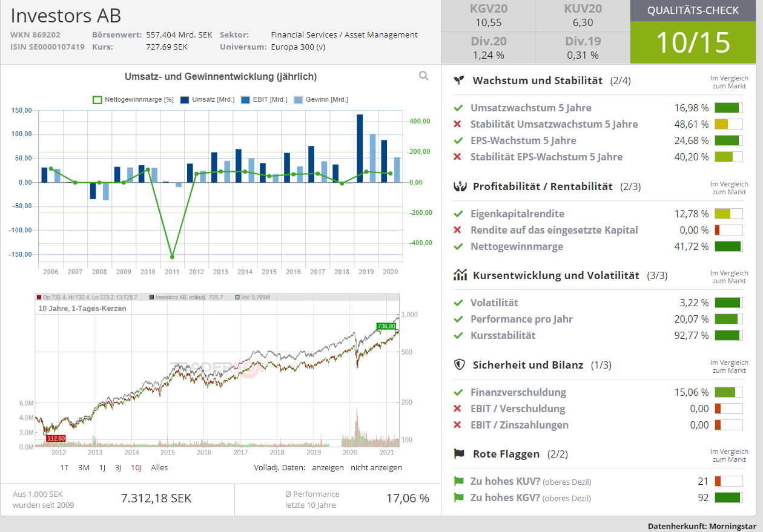Click the green check next to Umsatzwachstum 5 Jahre

click(458, 108)
